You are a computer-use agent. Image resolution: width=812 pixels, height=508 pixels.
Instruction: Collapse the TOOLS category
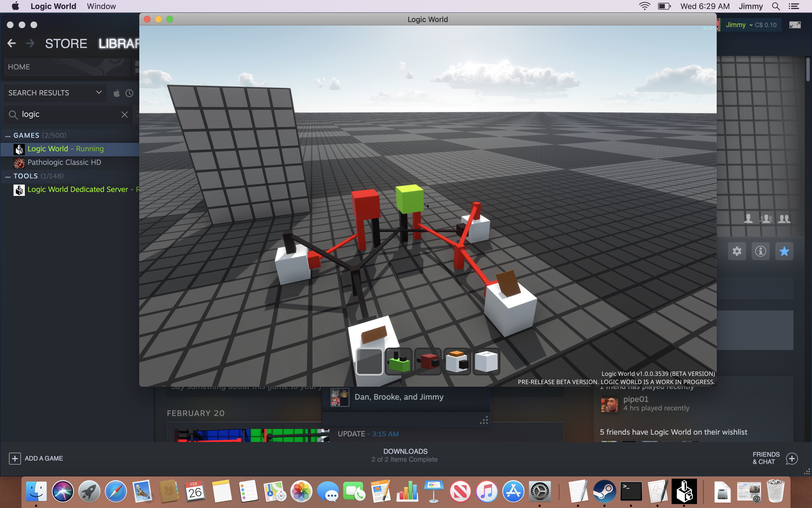coord(8,176)
